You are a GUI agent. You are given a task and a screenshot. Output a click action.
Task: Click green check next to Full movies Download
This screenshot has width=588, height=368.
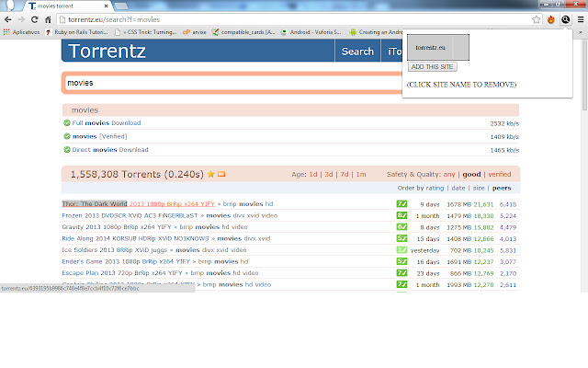tap(67, 122)
